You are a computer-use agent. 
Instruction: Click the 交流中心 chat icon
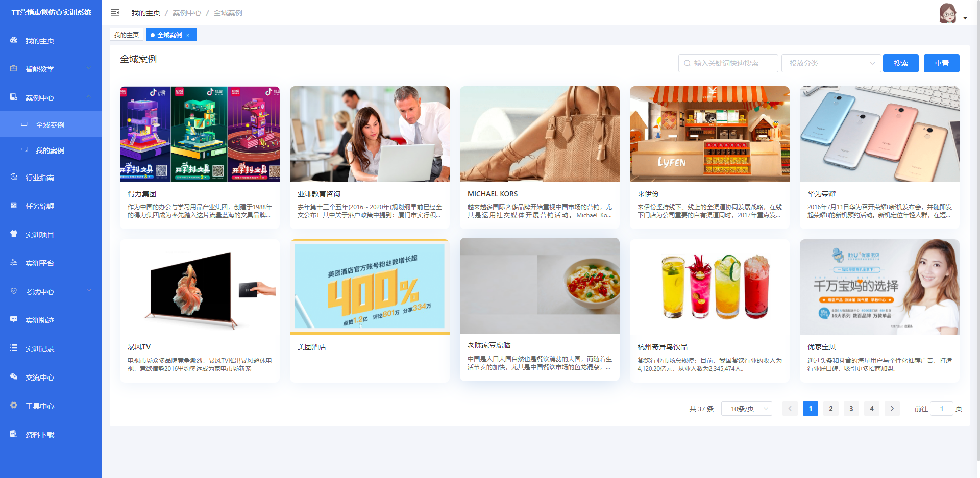pos(14,376)
